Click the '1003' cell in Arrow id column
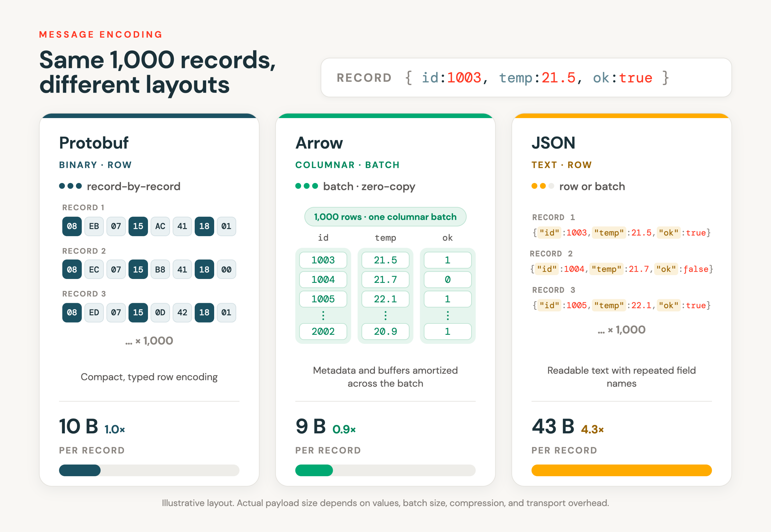 point(323,260)
